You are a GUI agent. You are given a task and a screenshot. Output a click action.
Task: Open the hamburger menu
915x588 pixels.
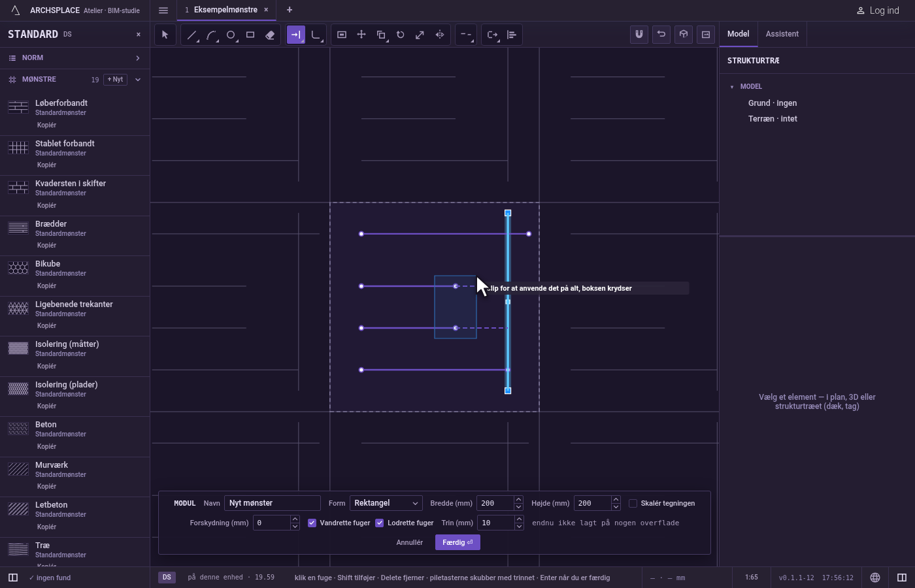click(x=163, y=10)
